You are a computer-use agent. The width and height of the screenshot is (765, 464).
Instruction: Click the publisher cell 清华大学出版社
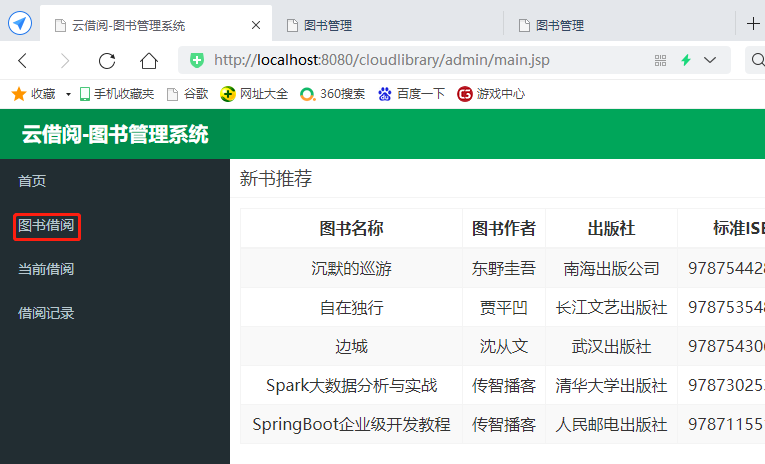pos(611,385)
